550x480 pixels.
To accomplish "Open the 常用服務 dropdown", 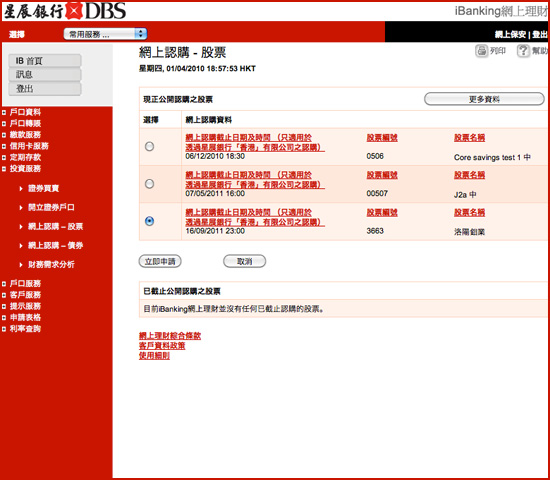I will (x=105, y=34).
